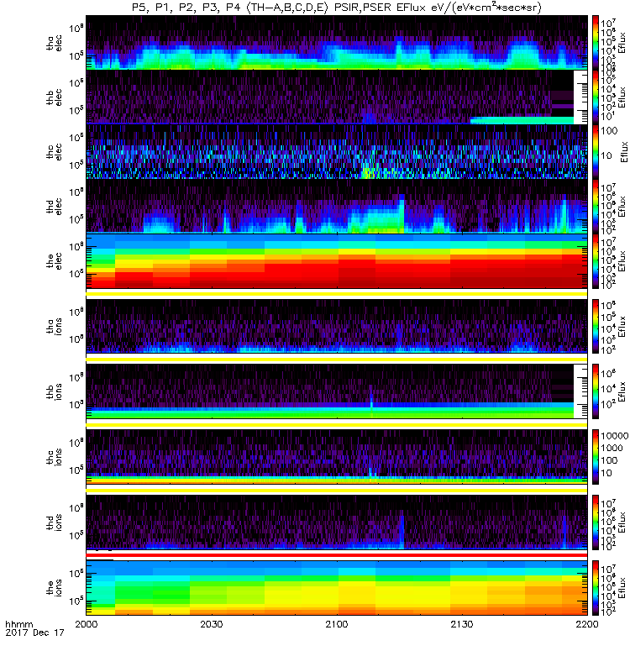Select the 'thb elec' panel label

[x=54, y=97]
